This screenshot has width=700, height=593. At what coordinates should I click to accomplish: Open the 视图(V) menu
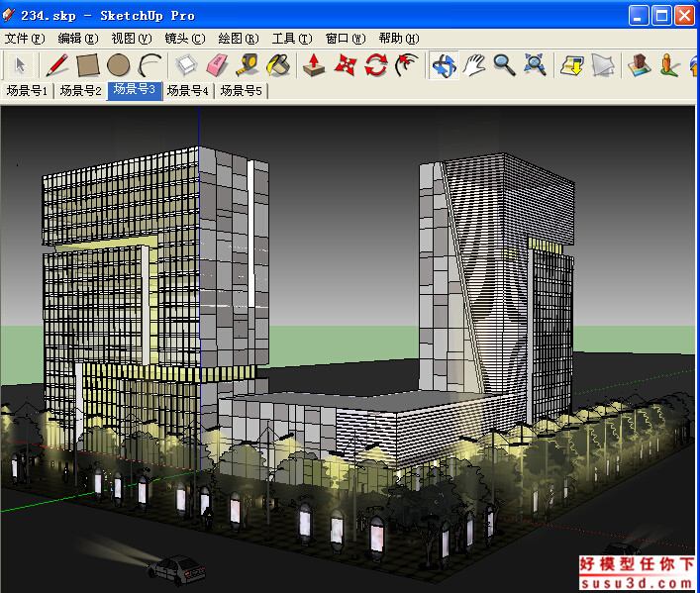coord(132,39)
